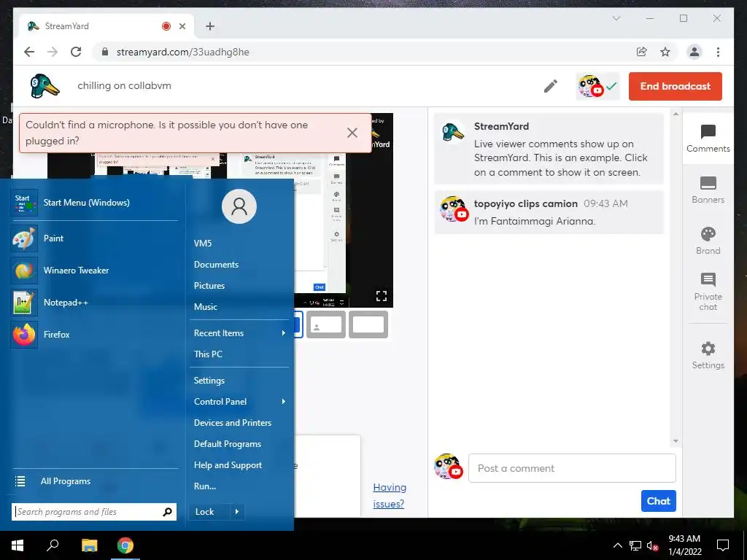Open a new Chrome tab
This screenshot has height=560, width=747.
(x=210, y=26)
